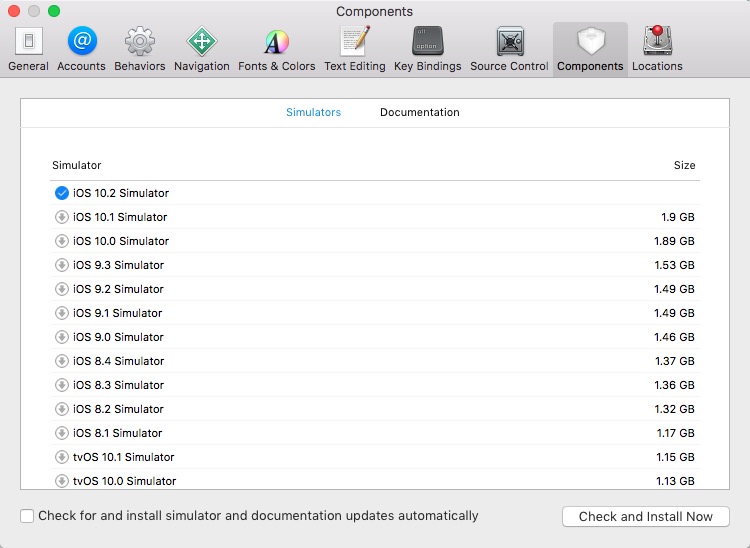750x548 pixels.
Task: Download the iOS 9.3 Simulator
Action: pyautogui.click(x=62, y=265)
